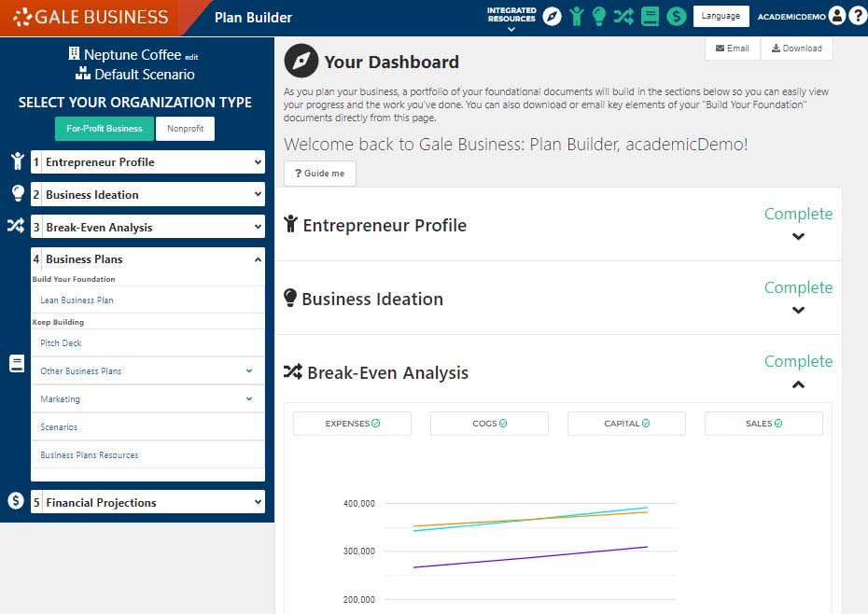Image resolution: width=868 pixels, height=614 pixels.
Task: Switch to the EXPENSES tab
Action: click(352, 424)
